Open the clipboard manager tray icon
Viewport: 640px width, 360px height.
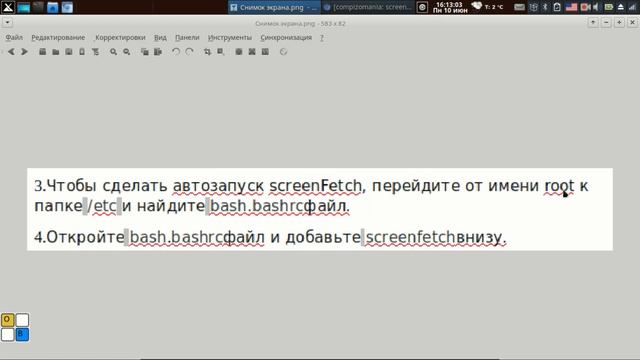point(557,7)
